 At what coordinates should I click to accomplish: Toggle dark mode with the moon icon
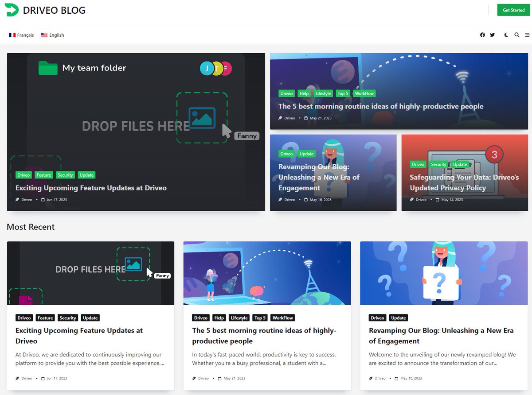click(506, 35)
